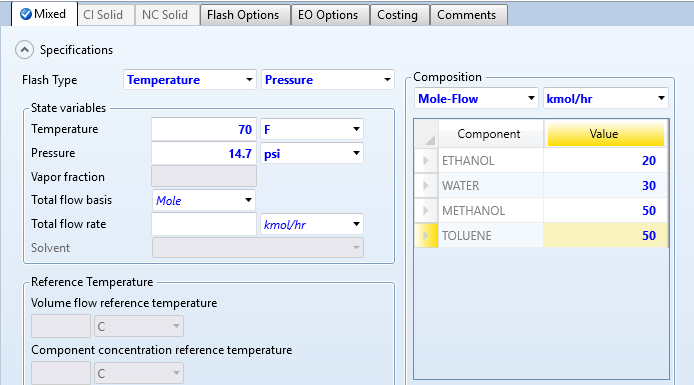Edit the METHANOL value cell showing 50
Viewport: 694px width, 385px height.
pyautogui.click(x=605, y=210)
